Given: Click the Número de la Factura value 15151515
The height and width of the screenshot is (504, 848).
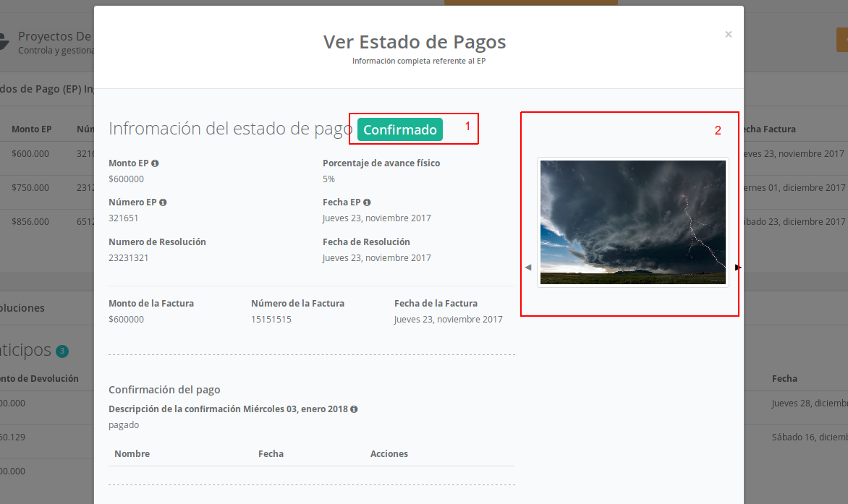Looking at the screenshot, I should pyautogui.click(x=271, y=319).
